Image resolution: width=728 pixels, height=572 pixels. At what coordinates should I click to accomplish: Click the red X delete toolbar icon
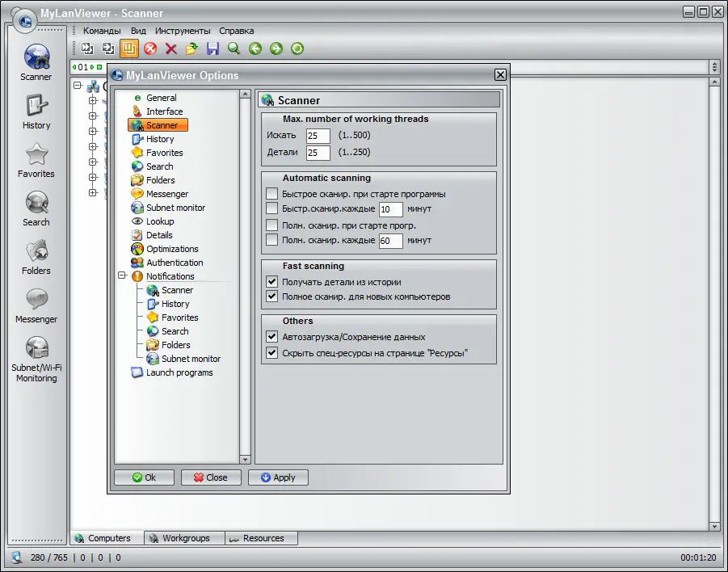[170, 48]
